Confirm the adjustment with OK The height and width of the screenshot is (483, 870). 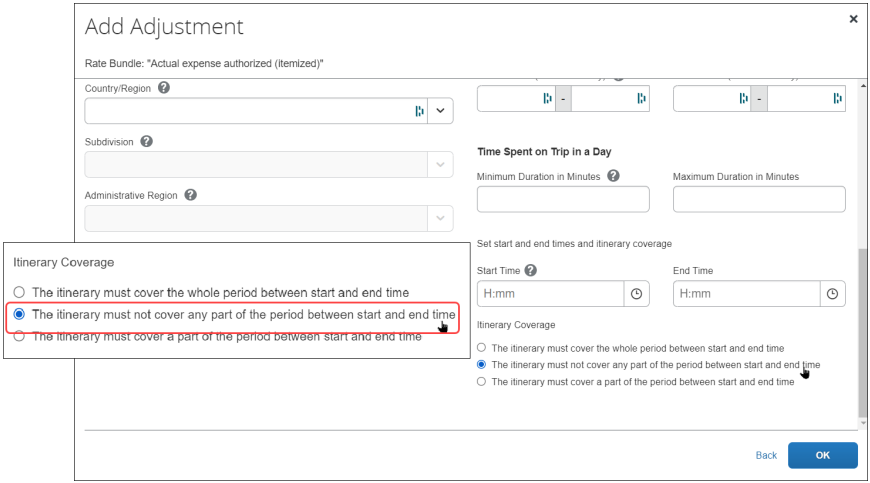tap(823, 455)
